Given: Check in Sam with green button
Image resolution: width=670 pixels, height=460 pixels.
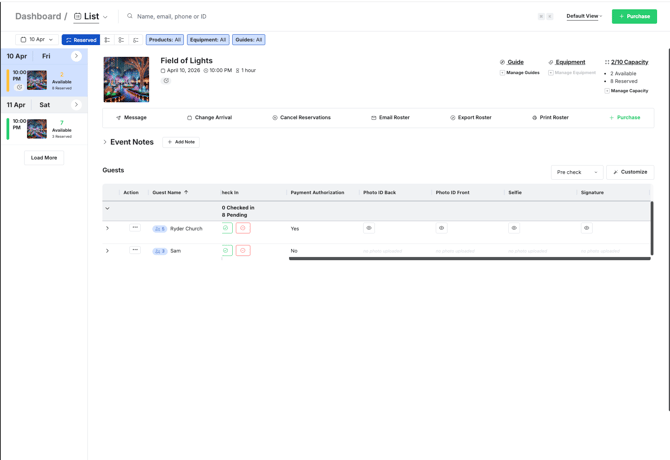Looking at the screenshot, I should pyautogui.click(x=227, y=250).
